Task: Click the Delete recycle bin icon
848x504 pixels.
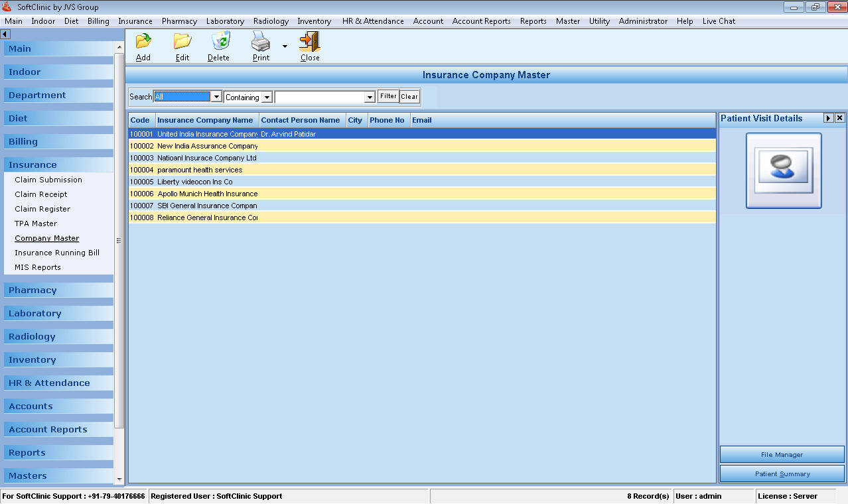Action: click(x=219, y=42)
